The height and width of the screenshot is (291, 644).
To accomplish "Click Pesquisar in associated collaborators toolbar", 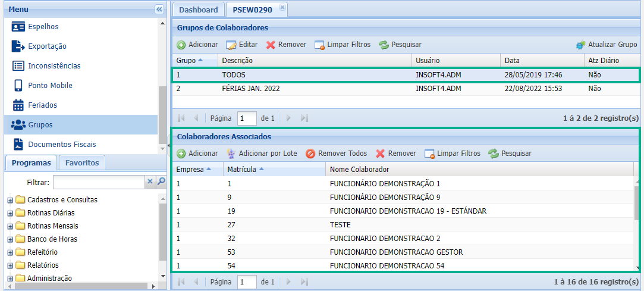I will (510, 154).
